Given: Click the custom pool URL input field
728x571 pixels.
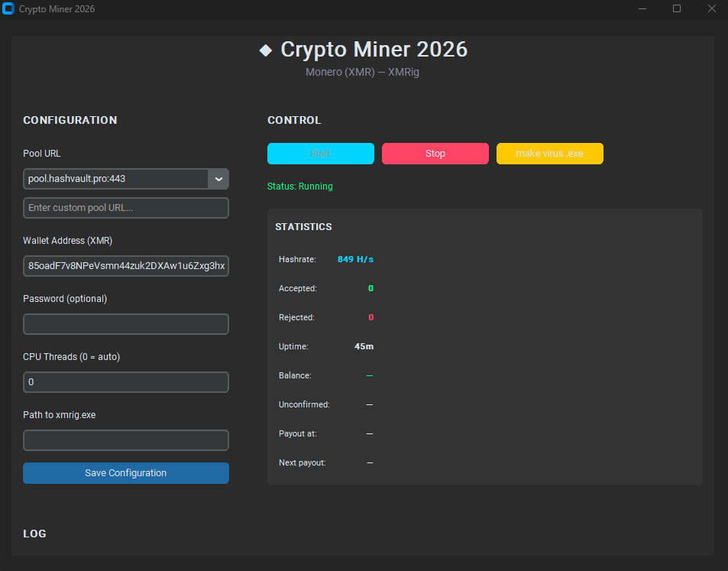Looking at the screenshot, I should [x=125, y=207].
